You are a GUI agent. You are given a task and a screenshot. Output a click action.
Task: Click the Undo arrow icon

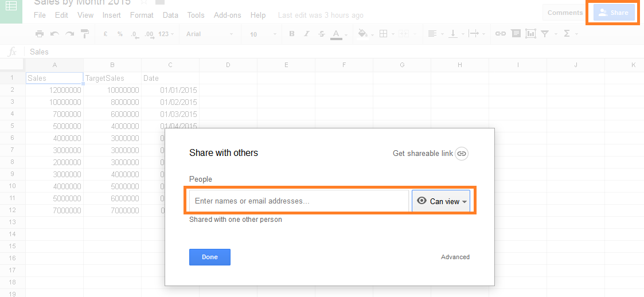pos(54,34)
